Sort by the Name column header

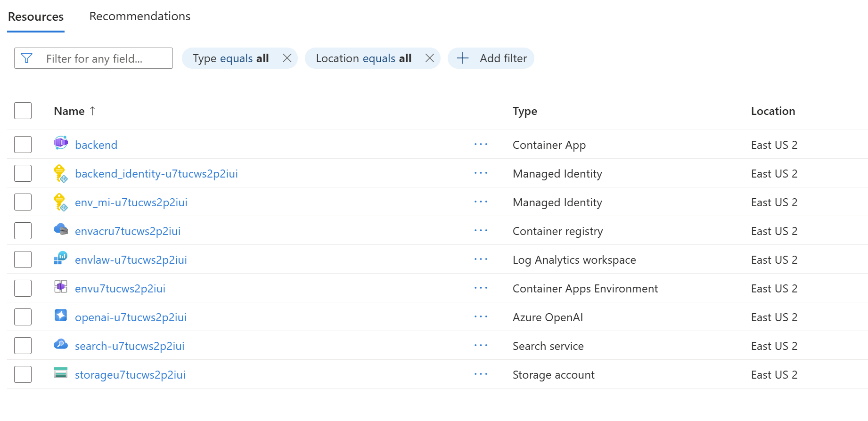tap(69, 111)
